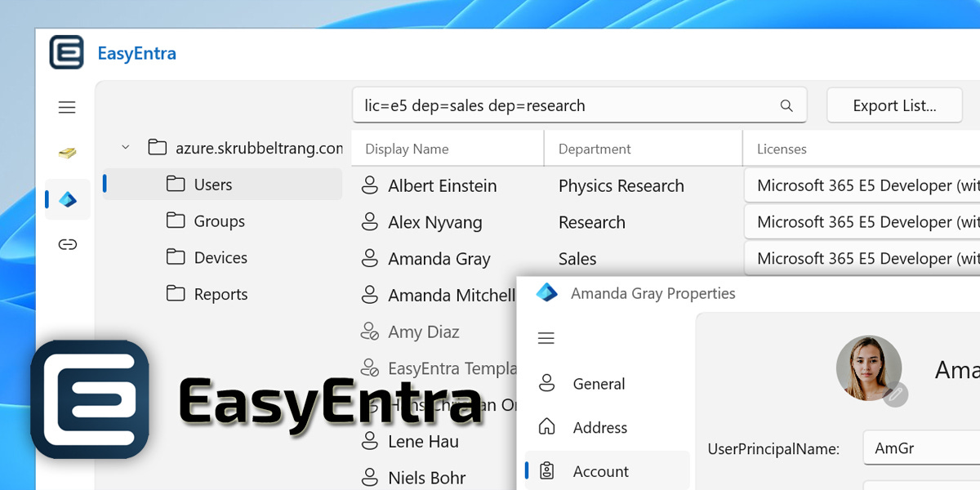Click the Devices folder icon
980x490 pixels.
[x=175, y=257]
